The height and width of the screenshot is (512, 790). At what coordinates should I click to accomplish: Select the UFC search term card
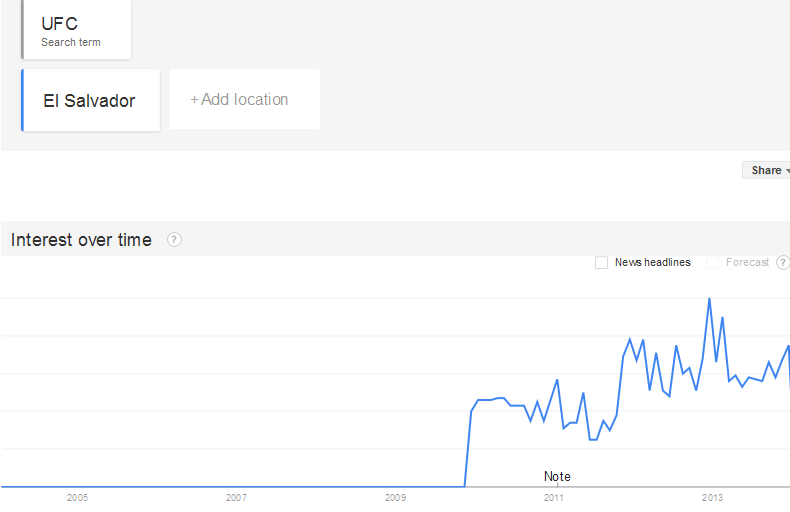(x=77, y=29)
